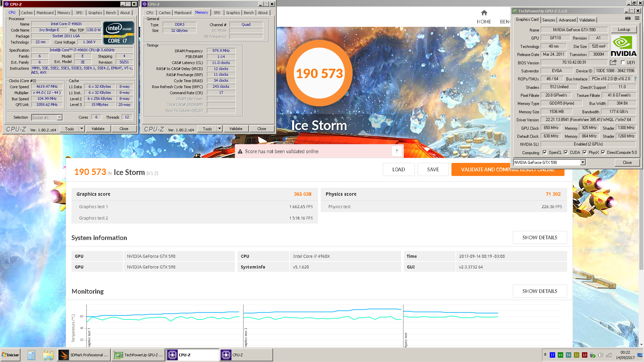
Task: Open the SPD tab in Memory CPU-Z window
Action: click(217, 13)
